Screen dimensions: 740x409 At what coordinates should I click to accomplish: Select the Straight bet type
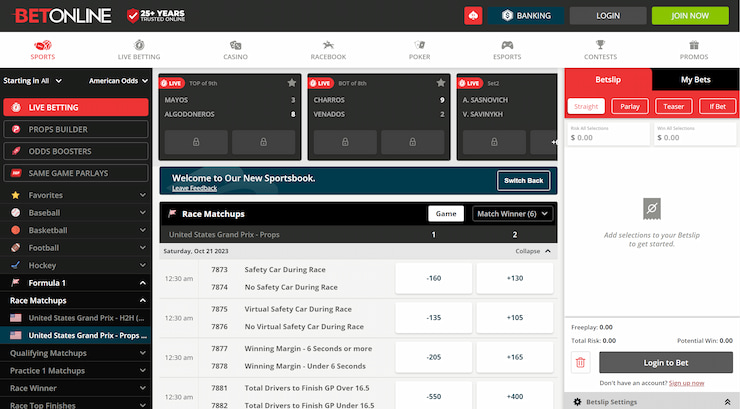tap(586, 107)
